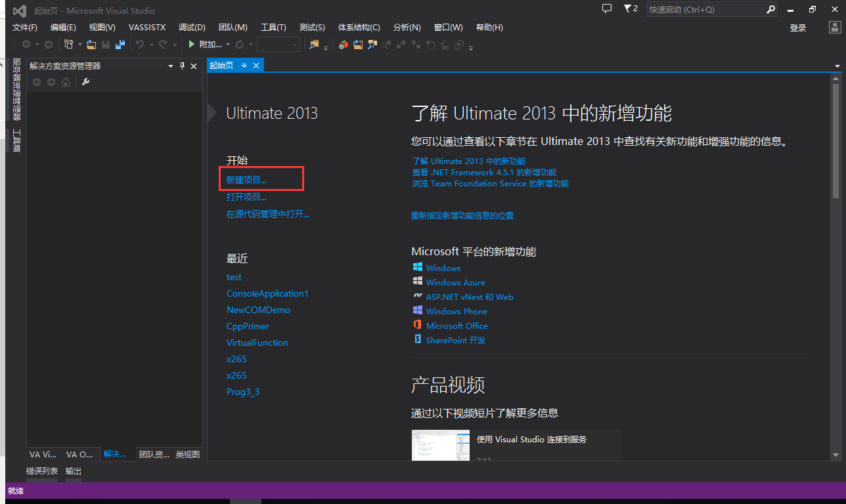Click the Save All toolbar icon
The width and height of the screenshot is (846, 504).
[x=120, y=44]
